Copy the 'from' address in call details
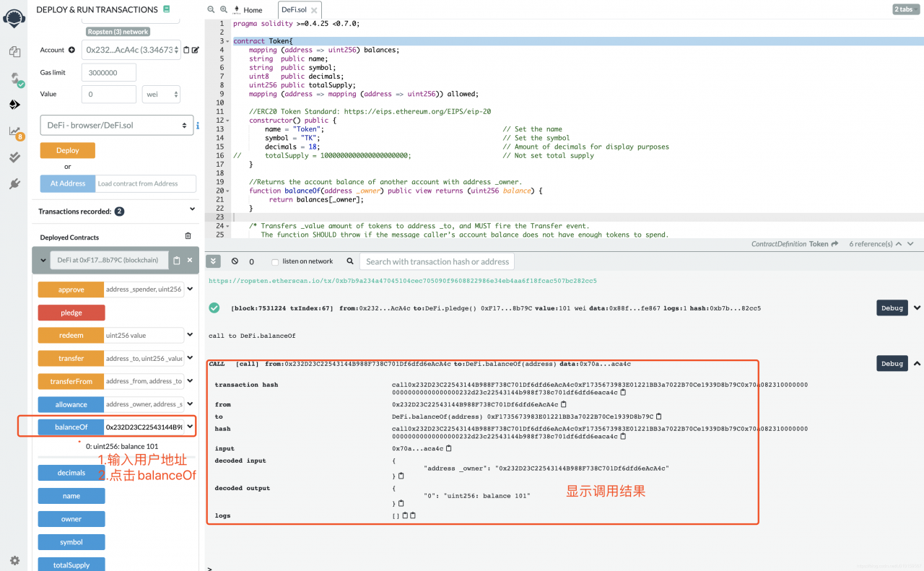Screen dimensions: 924x571 (x=564, y=404)
